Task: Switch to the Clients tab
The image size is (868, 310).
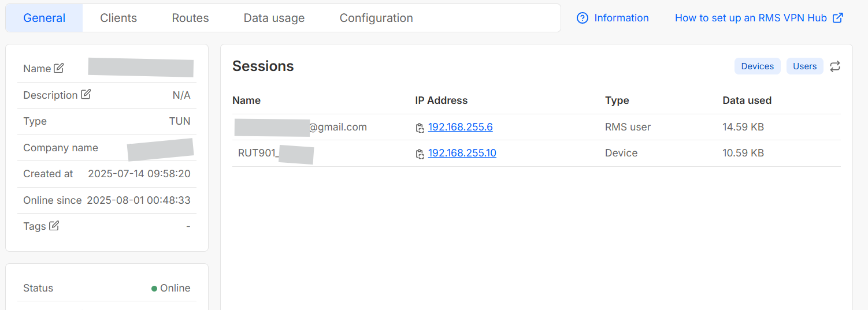Action: 118,18
